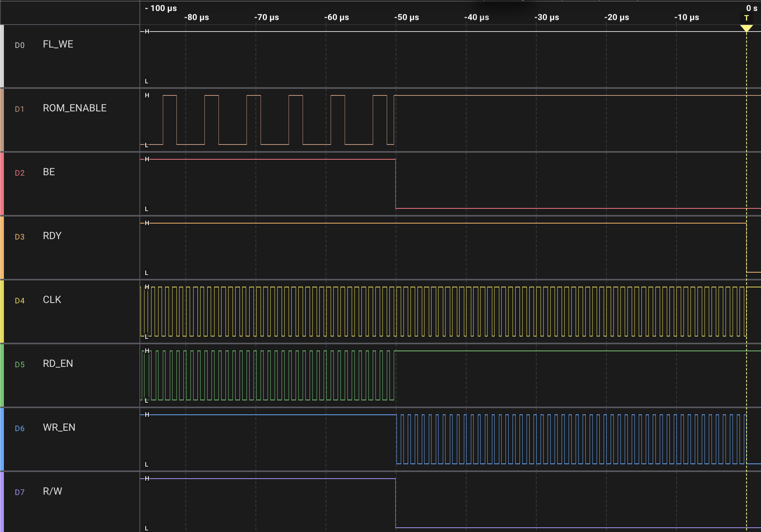
Task: Click the 0 s label on time ruler
Action: (751, 8)
